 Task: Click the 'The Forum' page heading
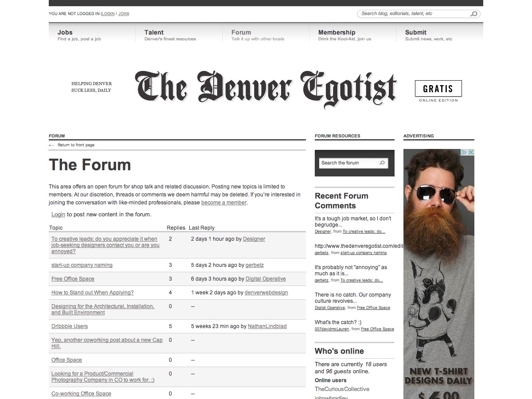pos(90,165)
